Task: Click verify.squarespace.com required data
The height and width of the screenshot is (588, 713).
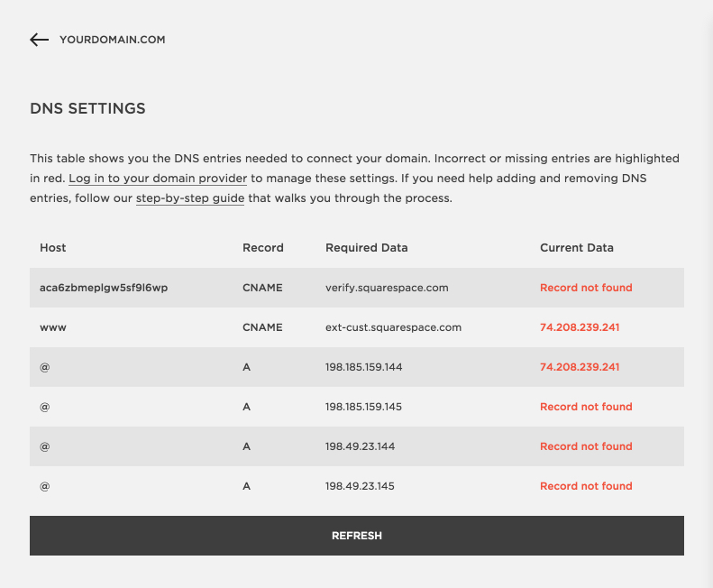Action: (x=388, y=288)
